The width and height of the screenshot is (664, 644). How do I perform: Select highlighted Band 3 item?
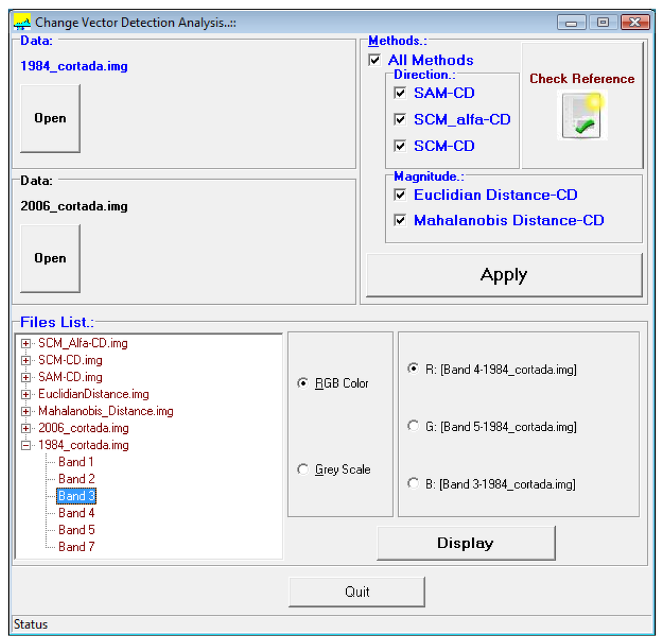point(77,495)
